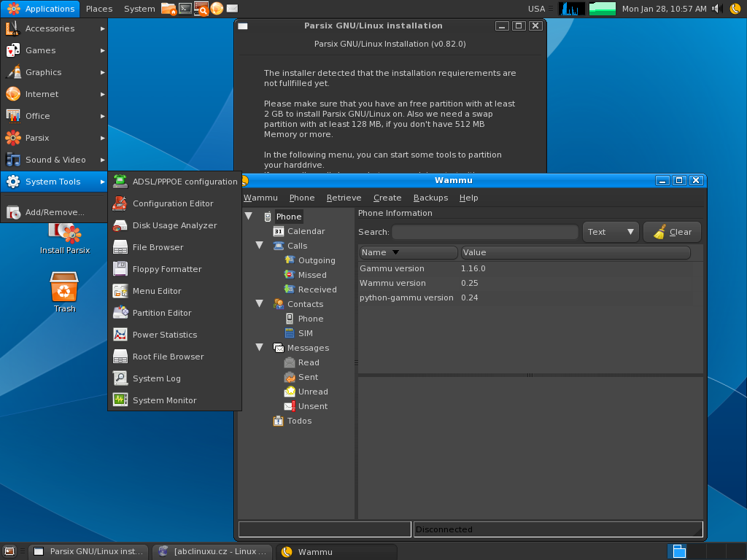
Task: Click the volume speaker icon in top panel
Action: (x=717, y=9)
